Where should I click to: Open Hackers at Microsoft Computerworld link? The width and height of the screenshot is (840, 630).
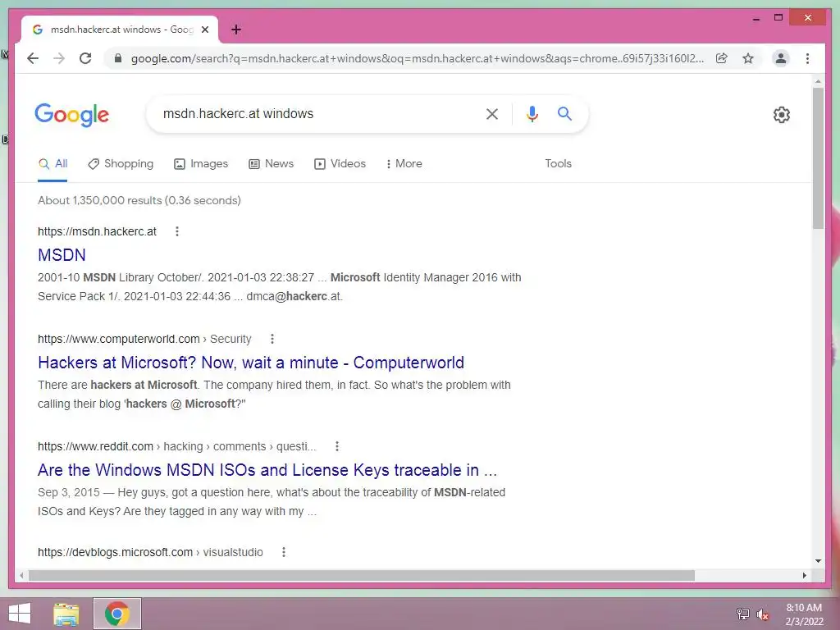click(251, 363)
